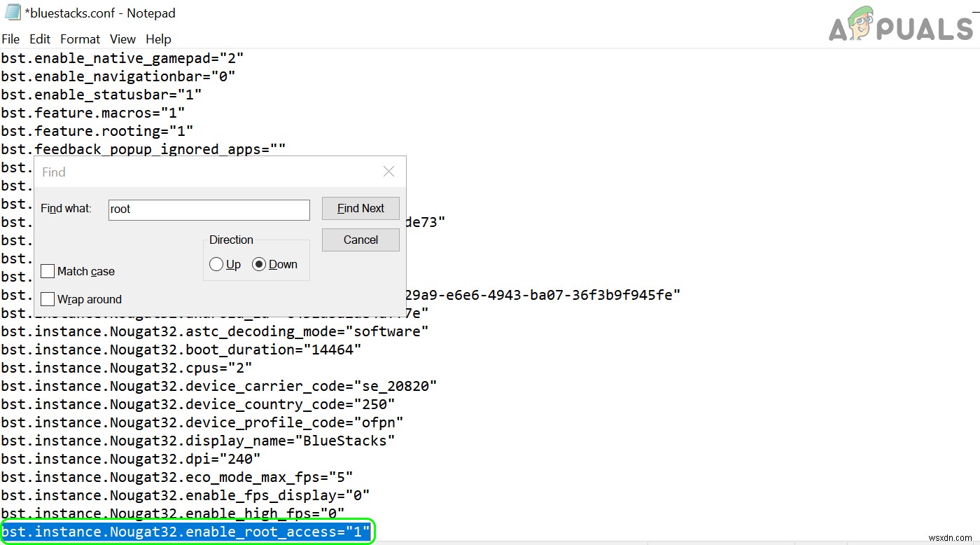Click line enable_fps_display="0"

[185, 495]
